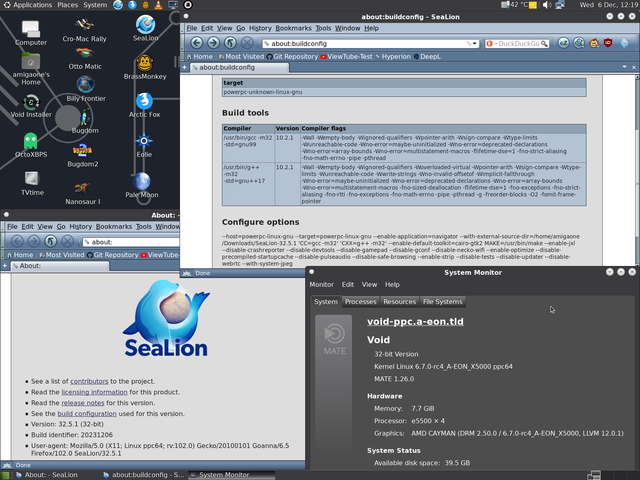Click the buildconfig page vertical scrollbar
Image resolution: width=640 pixels, height=480 pixels.
point(637,169)
